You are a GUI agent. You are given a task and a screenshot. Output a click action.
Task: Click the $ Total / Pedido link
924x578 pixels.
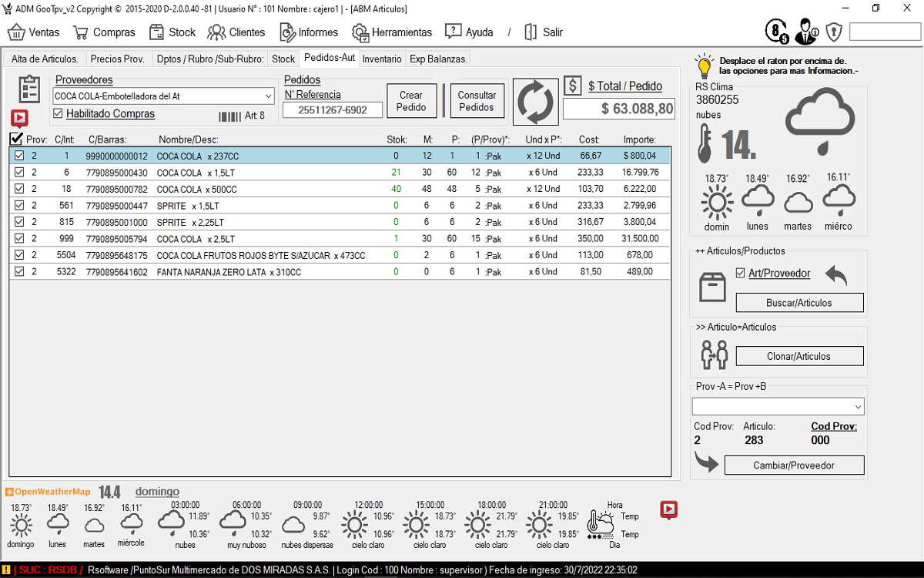(x=624, y=86)
